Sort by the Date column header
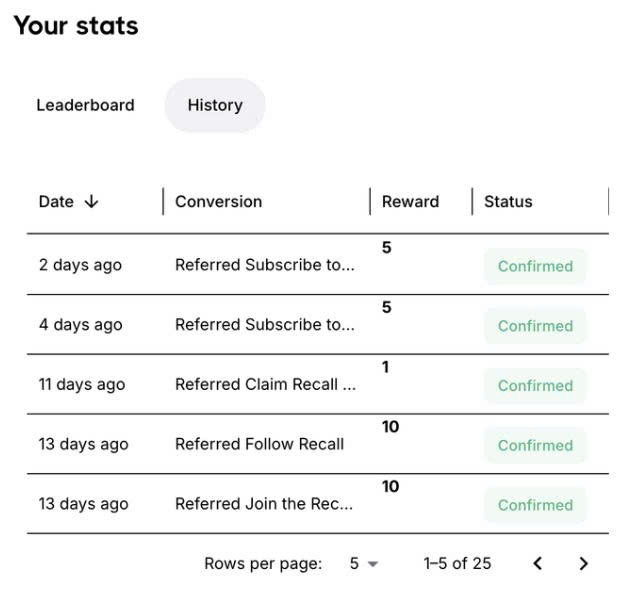 click(56, 201)
